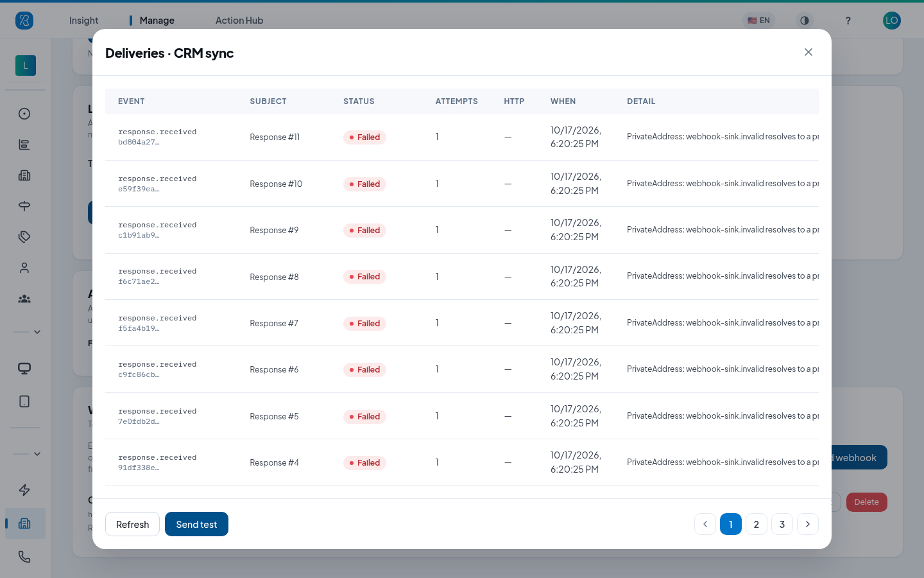
Task: Open the lightning bolt sidebar icon
Action: coord(24,490)
